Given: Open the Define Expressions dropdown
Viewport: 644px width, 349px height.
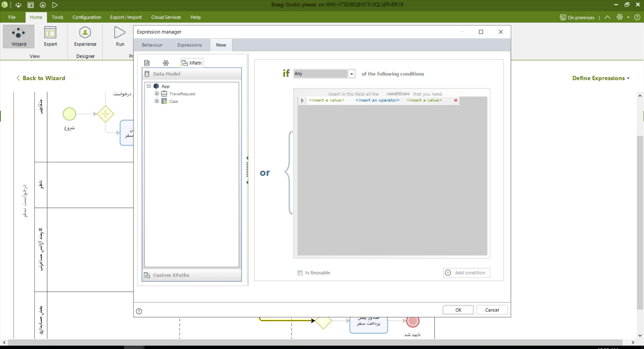Looking at the screenshot, I should 600,78.
